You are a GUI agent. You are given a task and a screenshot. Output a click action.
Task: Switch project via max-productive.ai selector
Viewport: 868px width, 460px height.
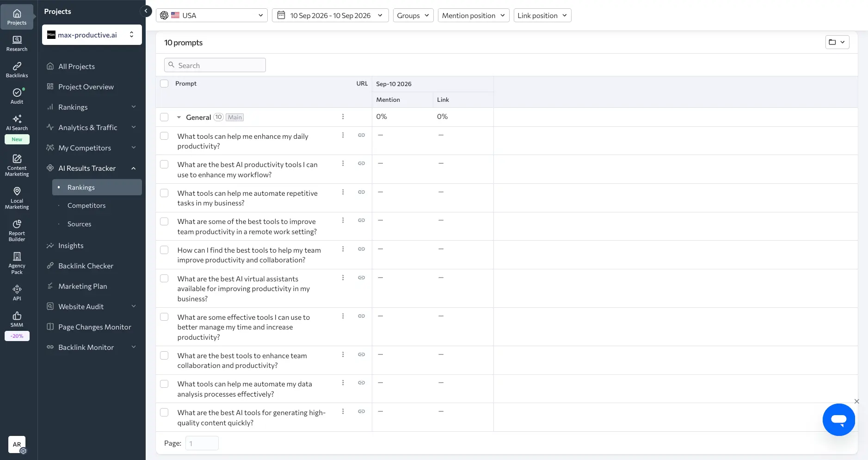pos(92,35)
